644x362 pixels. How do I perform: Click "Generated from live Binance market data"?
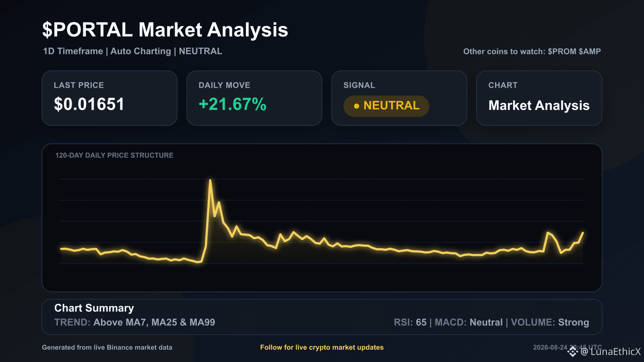click(x=107, y=348)
